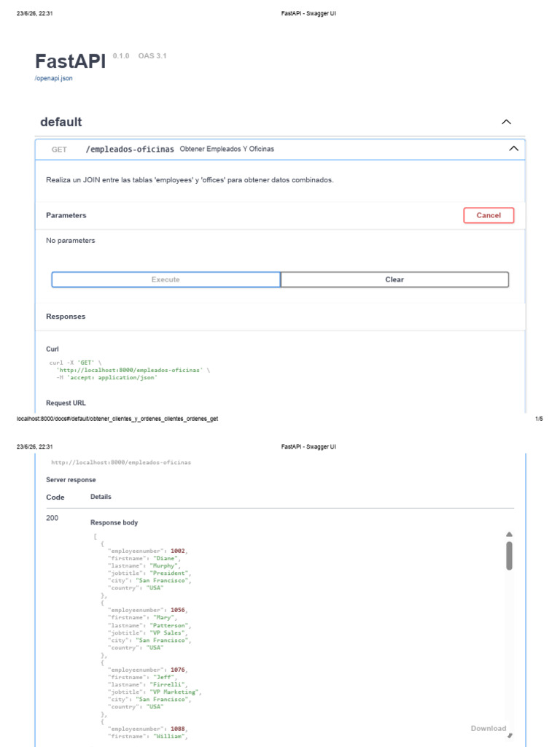The image size is (560, 747).
Task: Clear the request response
Action: [394, 279]
